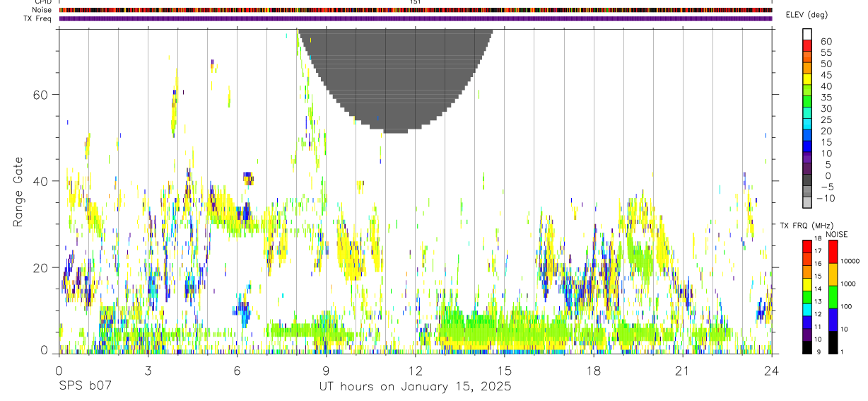Image resolution: width=868 pixels, height=401 pixels.
Task: Click the multicolored Noise strip above the plot
Action: [x=416, y=10]
